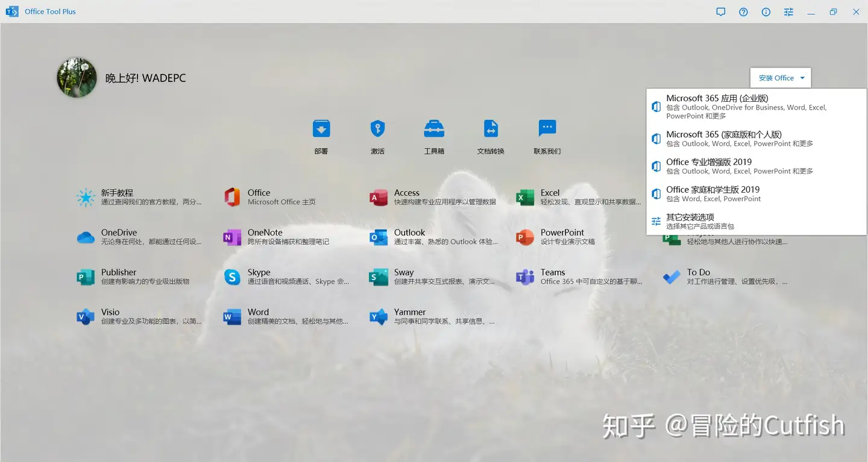Open the settings sliders icon in title bar
This screenshot has width=868, height=462.
click(788, 11)
